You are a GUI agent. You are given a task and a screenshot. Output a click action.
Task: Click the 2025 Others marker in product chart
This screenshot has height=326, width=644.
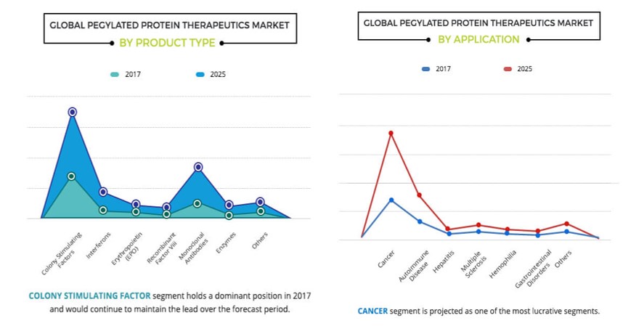pyautogui.click(x=260, y=202)
